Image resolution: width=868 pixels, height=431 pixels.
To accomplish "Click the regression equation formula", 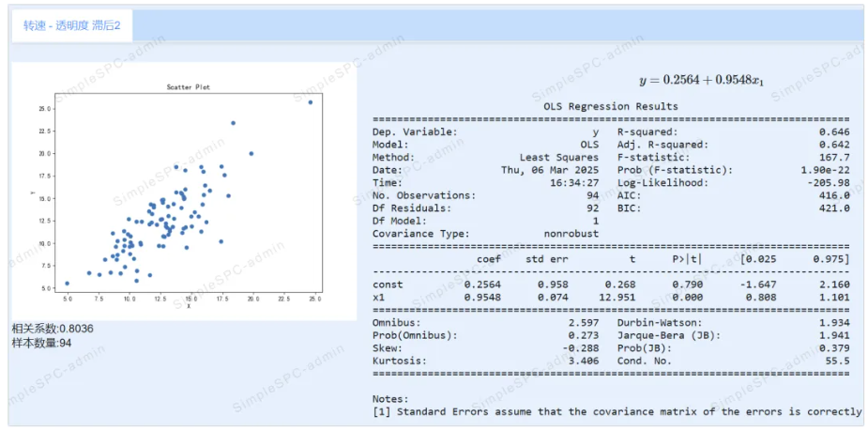I will click(701, 81).
